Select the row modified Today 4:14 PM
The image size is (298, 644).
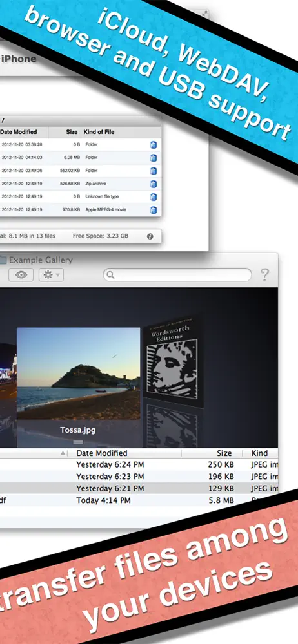point(139,500)
